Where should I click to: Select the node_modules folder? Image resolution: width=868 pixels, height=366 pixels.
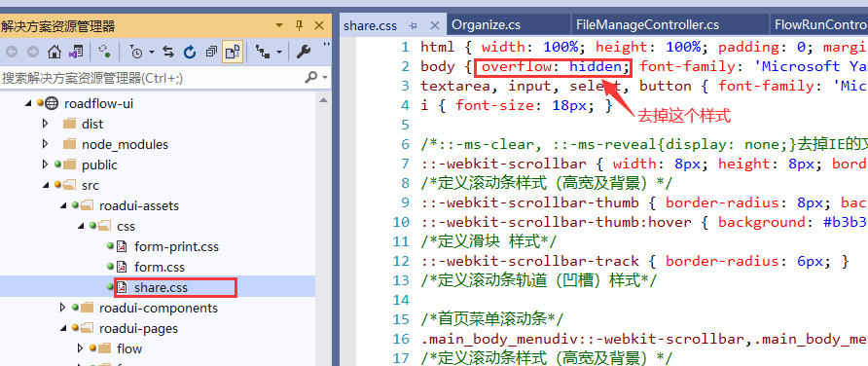[x=126, y=144]
